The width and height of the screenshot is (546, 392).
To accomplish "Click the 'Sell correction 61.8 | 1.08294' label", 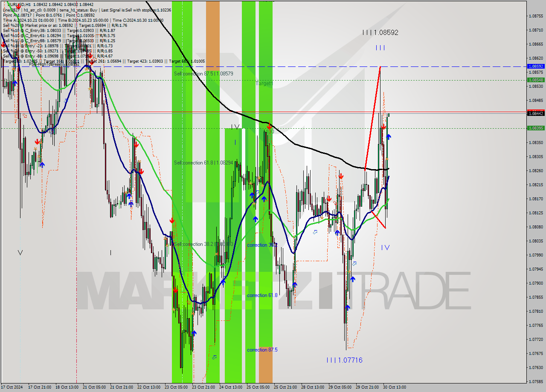I will point(203,163).
